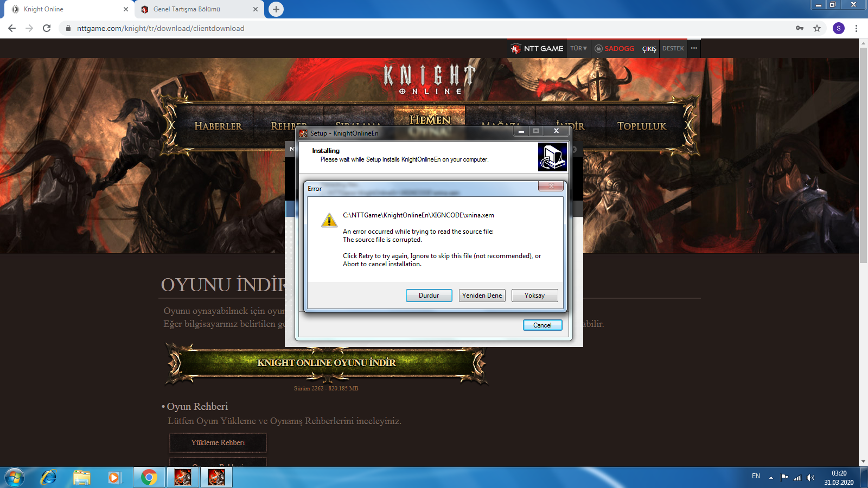Open Internet Explorer from the taskbar
This screenshot has height=488, width=868.
pos(48,477)
